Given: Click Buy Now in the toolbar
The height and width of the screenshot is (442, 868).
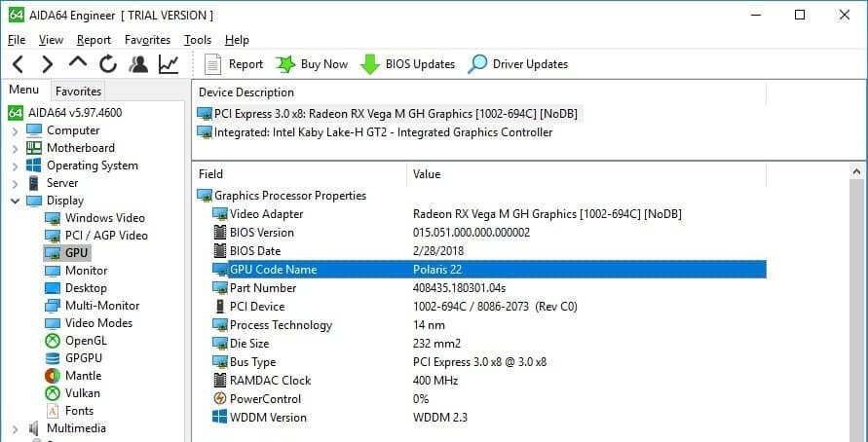Looking at the screenshot, I should tap(312, 64).
